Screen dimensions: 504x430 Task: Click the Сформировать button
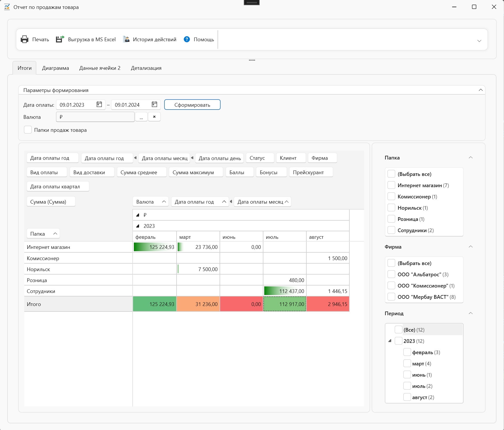(x=192, y=105)
